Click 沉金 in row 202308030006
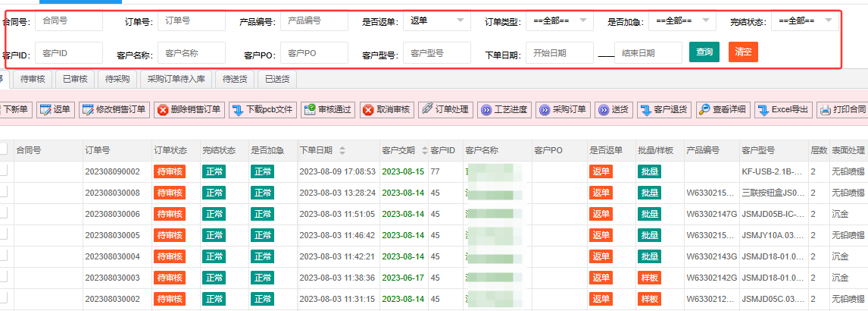The image size is (868, 311). [840, 214]
